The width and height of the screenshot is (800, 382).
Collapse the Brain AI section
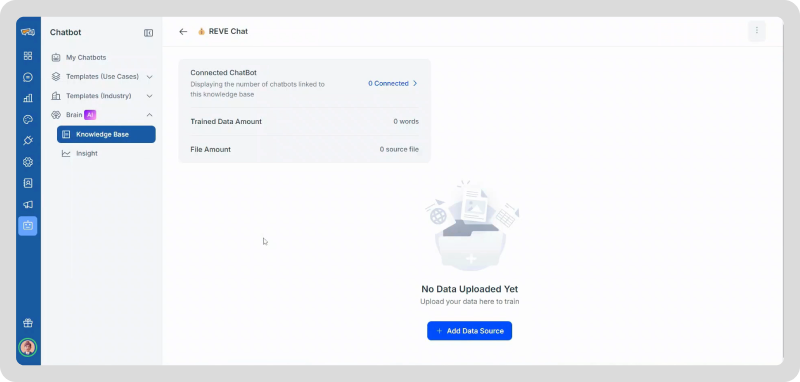click(149, 115)
